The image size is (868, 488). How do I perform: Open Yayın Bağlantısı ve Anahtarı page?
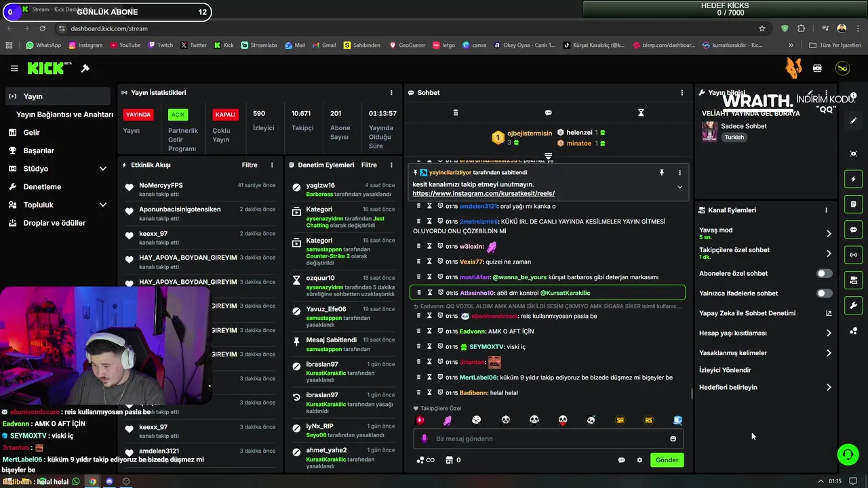tap(64, 115)
